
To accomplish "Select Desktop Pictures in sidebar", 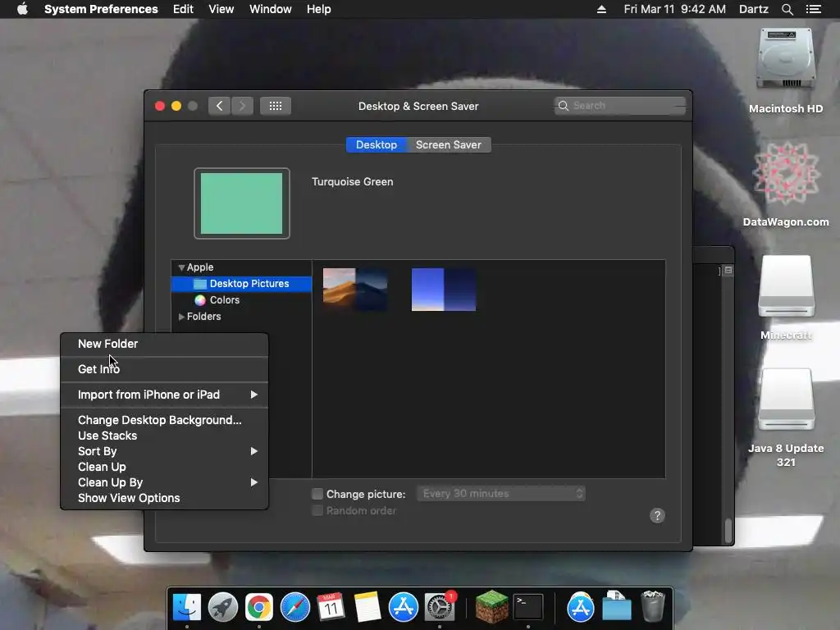I will pos(241,283).
